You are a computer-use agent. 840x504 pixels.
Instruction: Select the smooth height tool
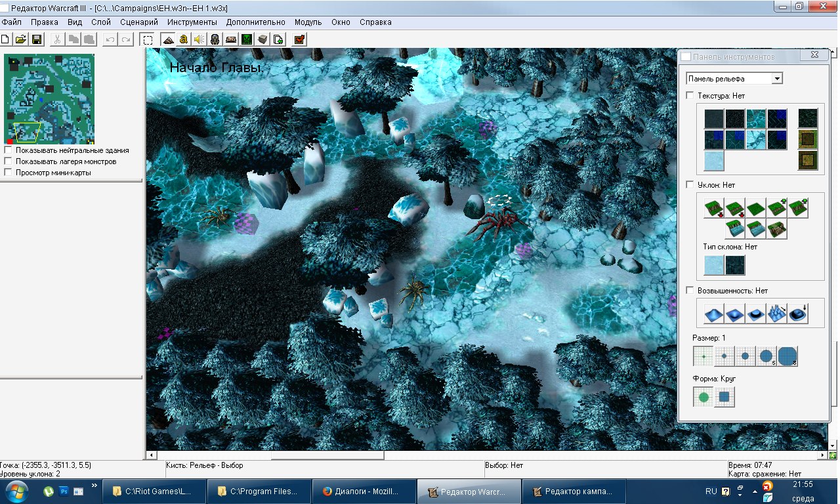pos(797,314)
